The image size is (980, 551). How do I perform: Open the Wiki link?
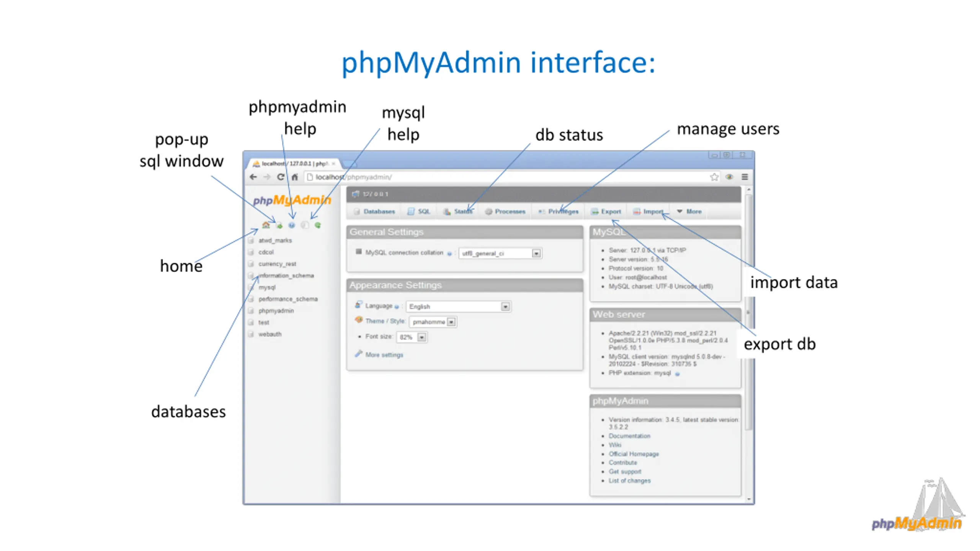(615, 445)
